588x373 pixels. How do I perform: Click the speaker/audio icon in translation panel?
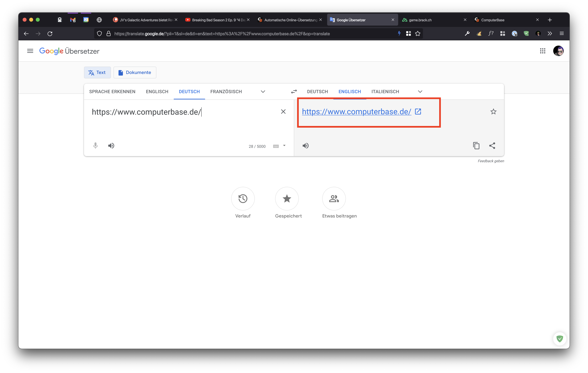click(306, 145)
